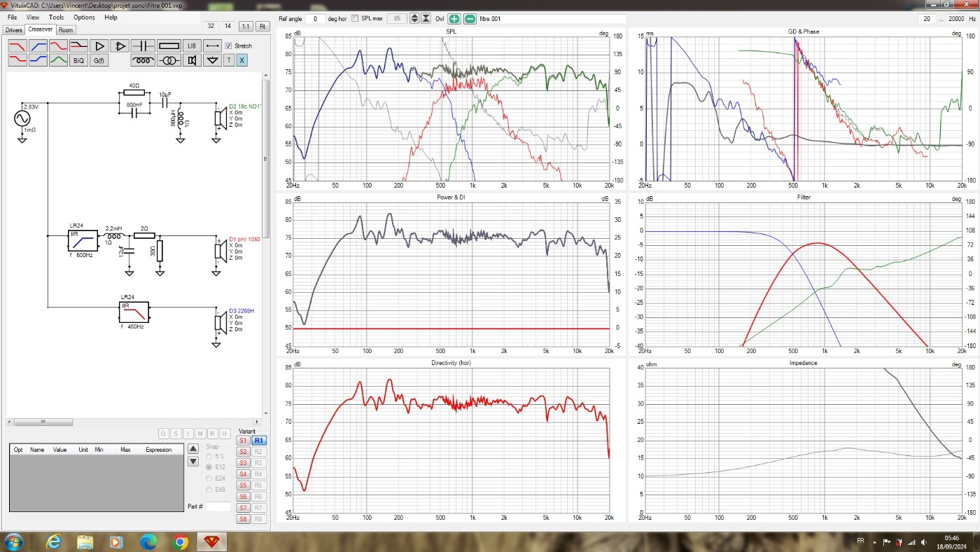Click the Ref angle input field
980x552 pixels.
click(x=315, y=19)
